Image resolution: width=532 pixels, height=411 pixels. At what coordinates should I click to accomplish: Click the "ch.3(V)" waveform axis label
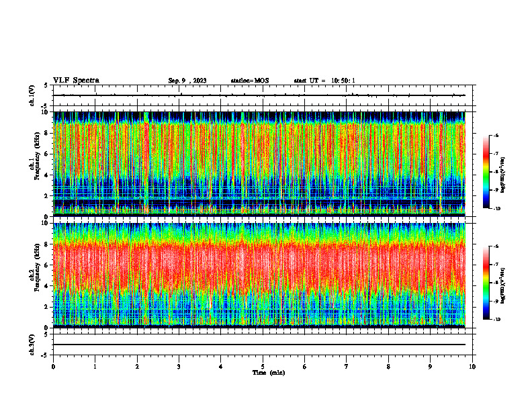(32, 345)
